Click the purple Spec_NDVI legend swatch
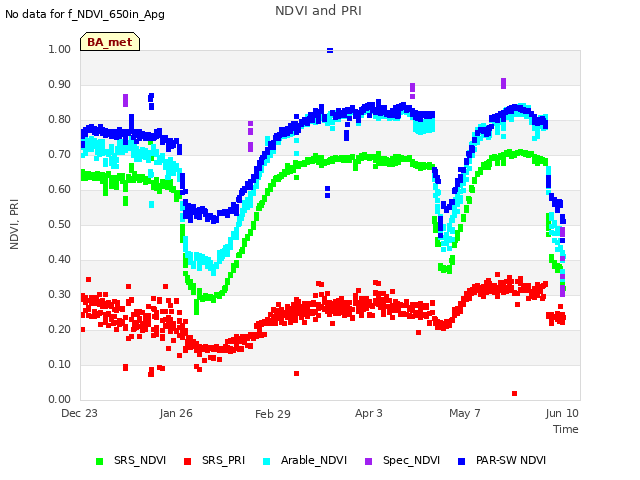Image resolution: width=640 pixels, height=480 pixels. click(x=368, y=461)
